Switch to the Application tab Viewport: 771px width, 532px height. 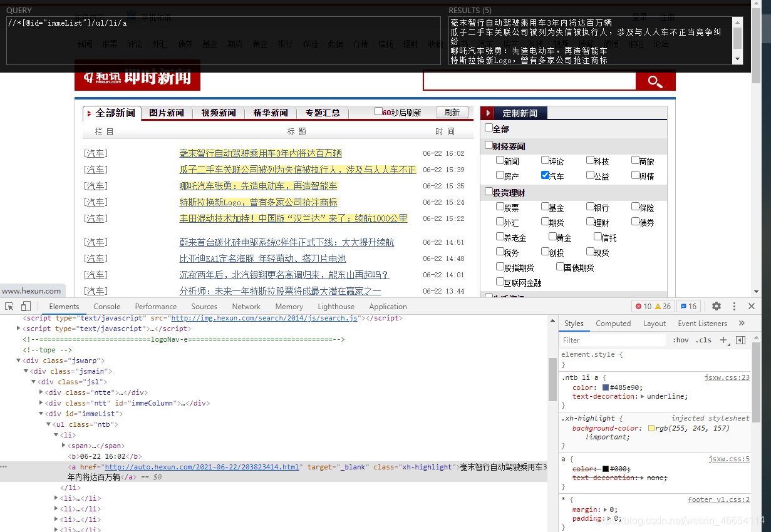tap(388, 307)
